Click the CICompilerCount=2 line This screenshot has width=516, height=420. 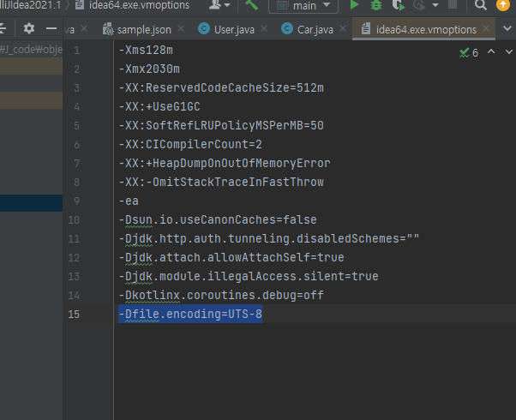click(x=190, y=144)
